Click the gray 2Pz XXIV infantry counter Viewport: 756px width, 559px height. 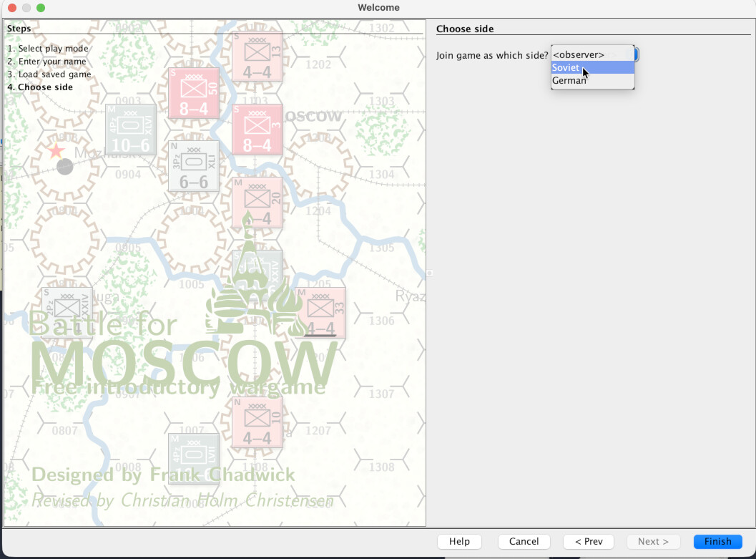[67, 312]
